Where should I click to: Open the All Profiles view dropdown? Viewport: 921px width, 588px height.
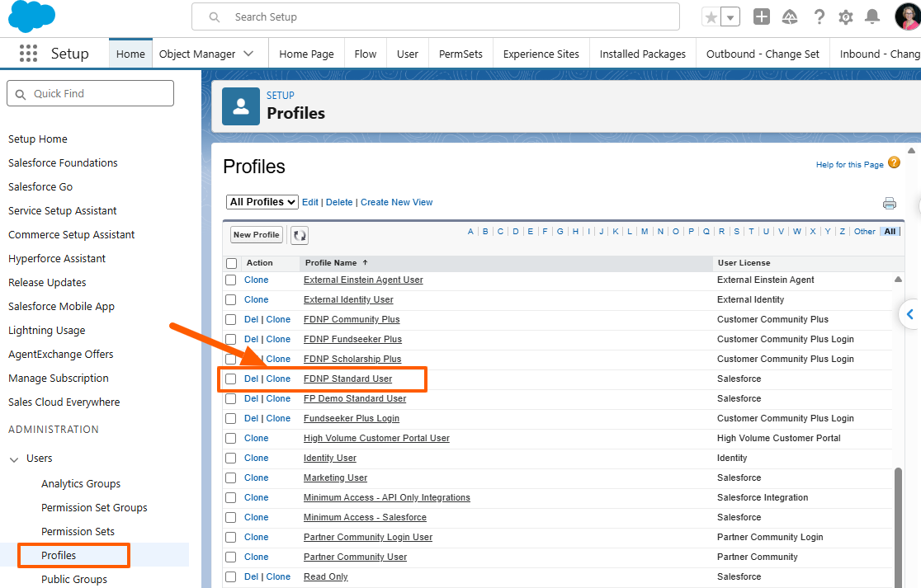(262, 202)
